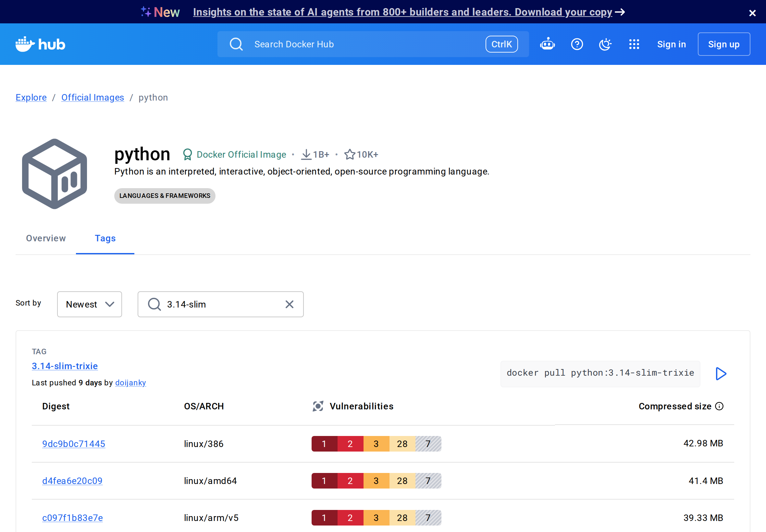Click the critical vulnerability count for linux/386
The image size is (766, 532).
tap(324, 444)
